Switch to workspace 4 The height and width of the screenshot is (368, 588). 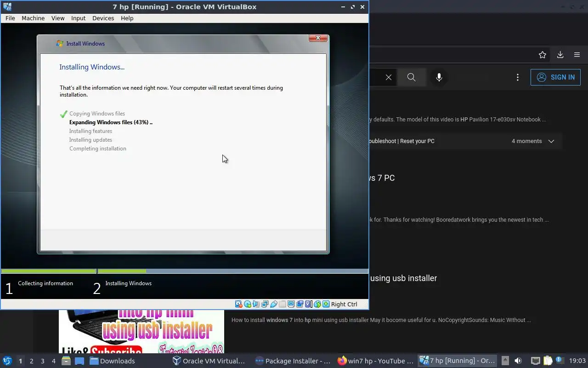tap(53, 361)
